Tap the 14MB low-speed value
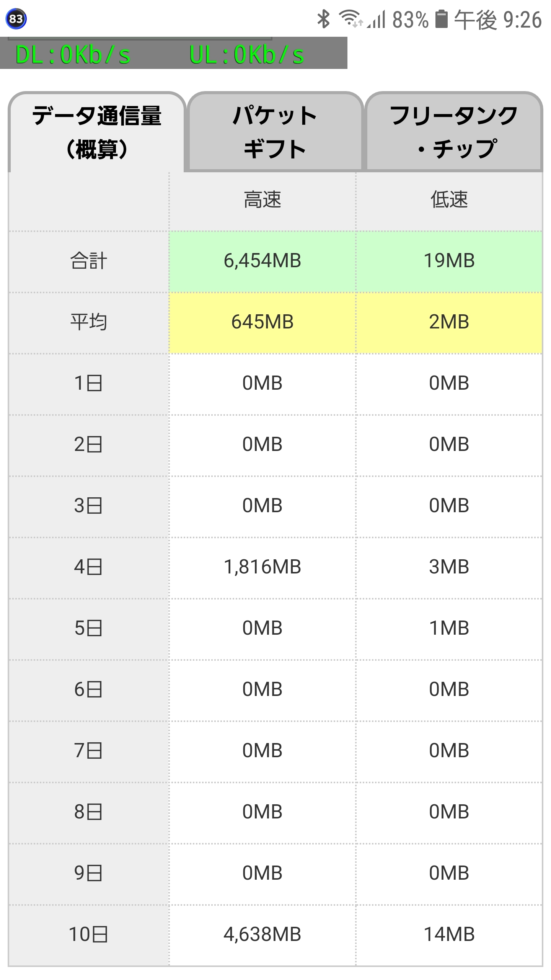The height and width of the screenshot is (980, 551). point(449,934)
